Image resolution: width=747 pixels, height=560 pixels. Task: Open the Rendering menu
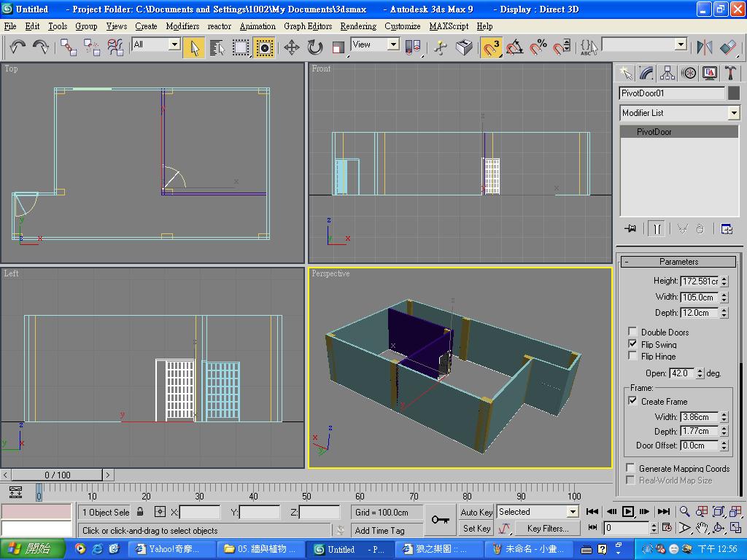(358, 26)
